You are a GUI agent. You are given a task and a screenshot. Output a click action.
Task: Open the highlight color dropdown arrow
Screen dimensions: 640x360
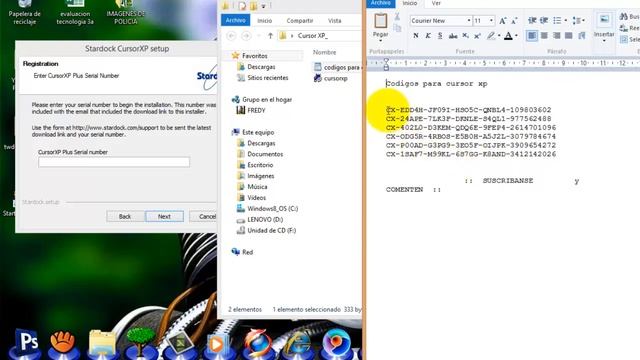click(499, 36)
